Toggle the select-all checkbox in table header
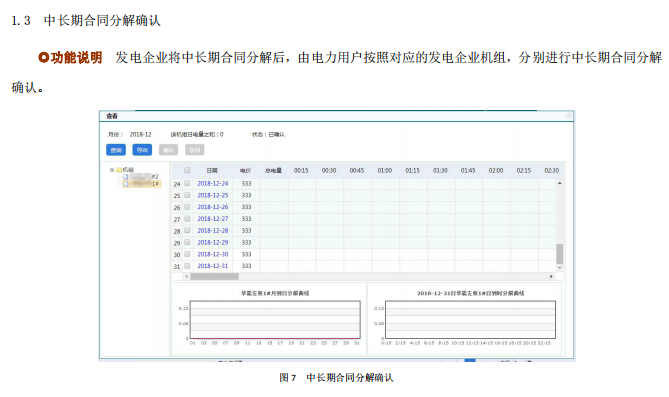The height and width of the screenshot is (397, 669). pos(187,170)
